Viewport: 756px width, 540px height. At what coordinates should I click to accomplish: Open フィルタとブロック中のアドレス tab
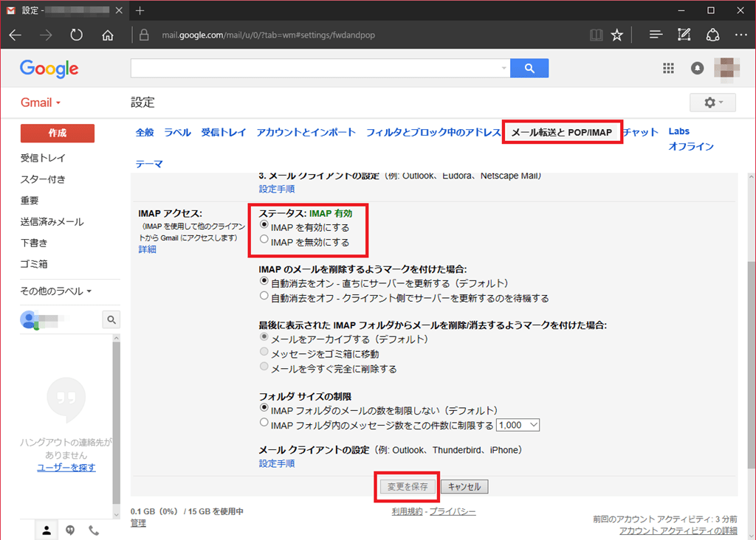click(x=433, y=133)
